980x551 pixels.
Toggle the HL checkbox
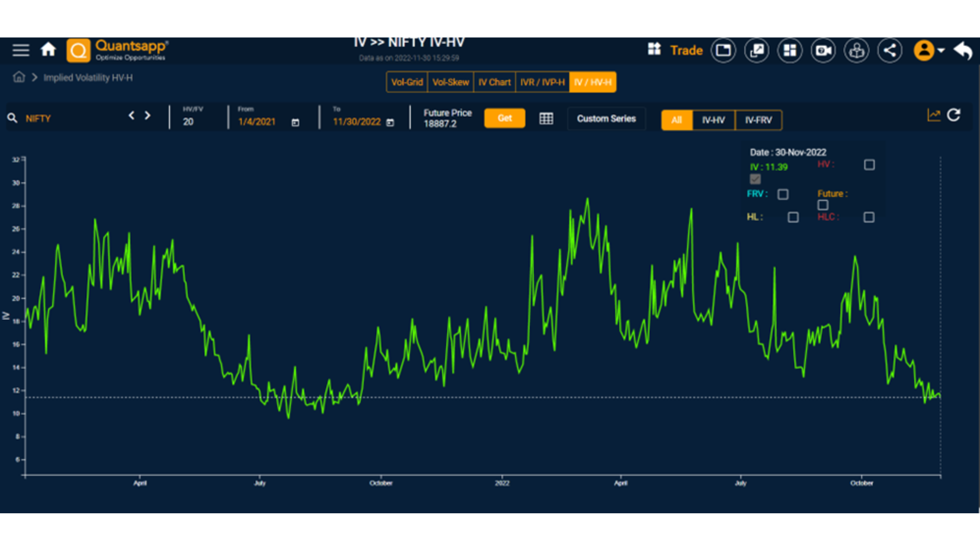tap(793, 217)
